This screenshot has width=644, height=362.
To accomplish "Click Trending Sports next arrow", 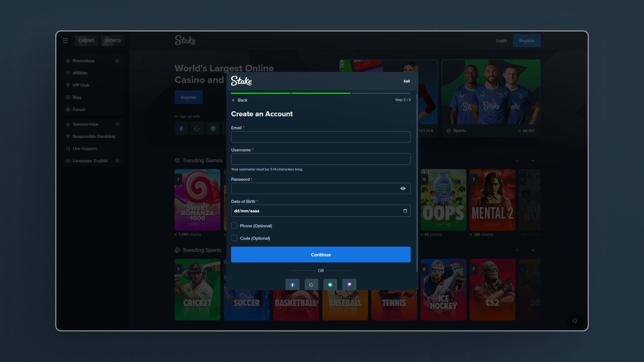I will pyautogui.click(x=532, y=250).
